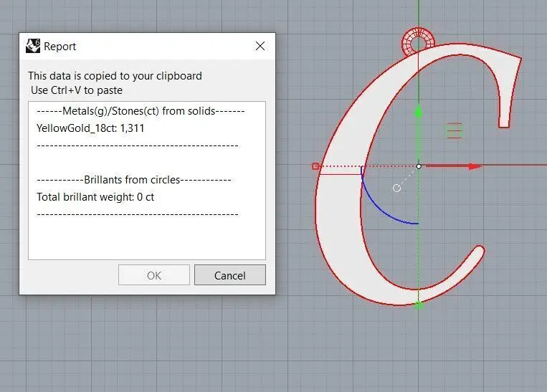Click the Cancel button in Report dialog

coord(230,274)
